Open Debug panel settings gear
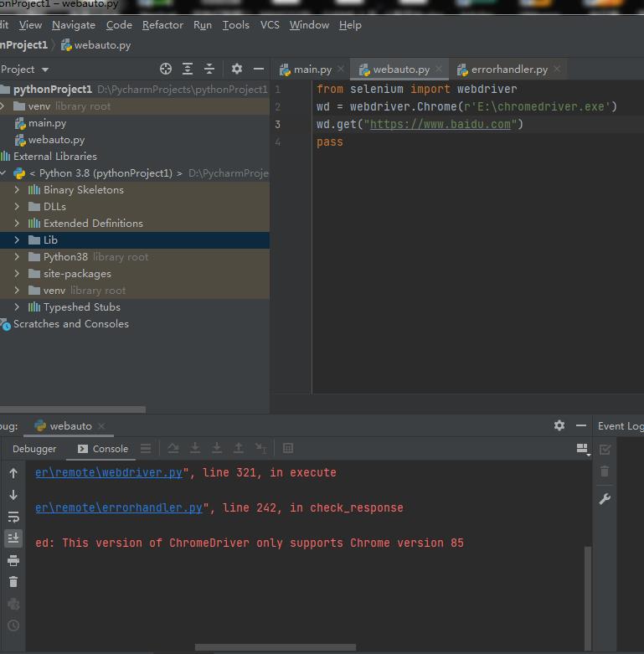The image size is (644, 654). [559, 425]
